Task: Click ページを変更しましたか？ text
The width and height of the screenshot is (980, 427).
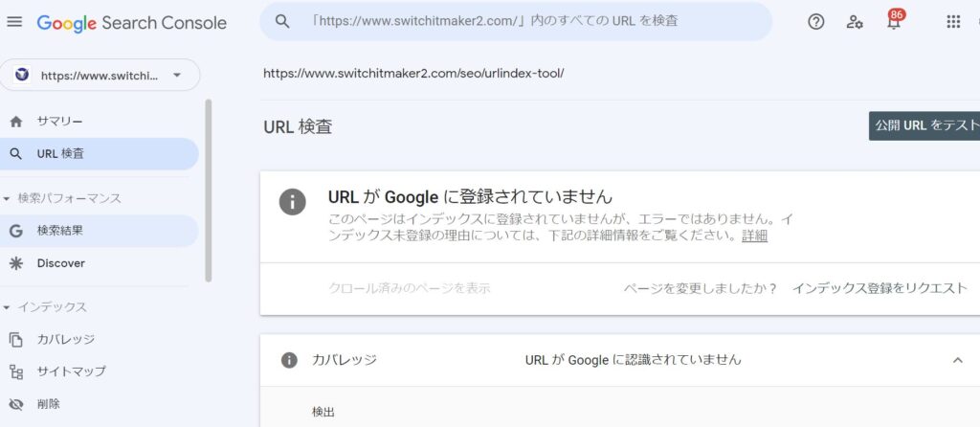Action: point(701,288)
